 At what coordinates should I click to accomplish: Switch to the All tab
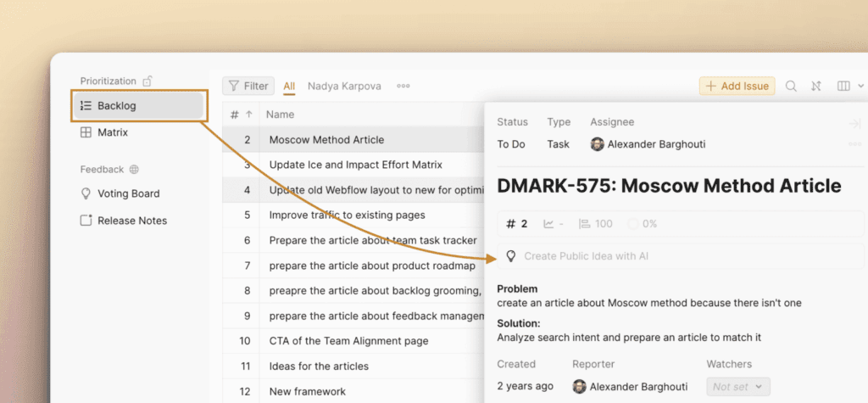pyautogui.click(x=289, y=86)
